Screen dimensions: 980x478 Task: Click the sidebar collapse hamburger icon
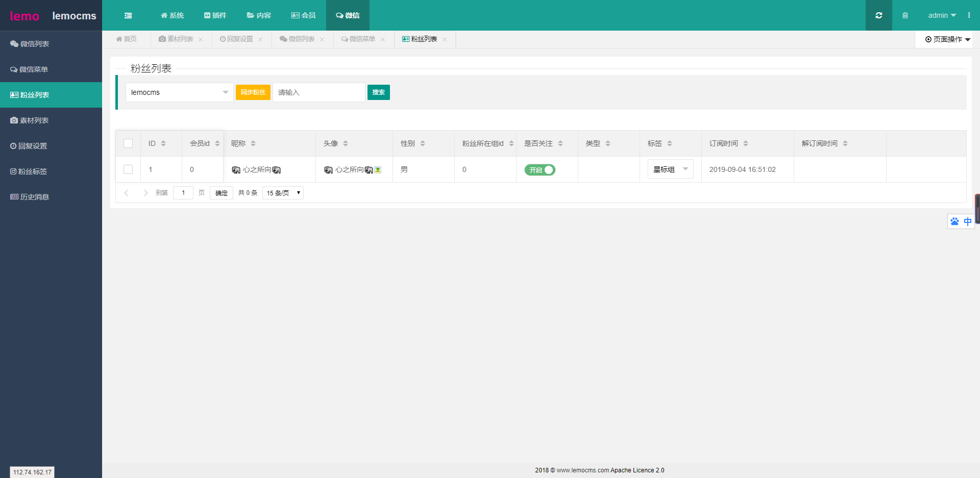pos(128,15)
